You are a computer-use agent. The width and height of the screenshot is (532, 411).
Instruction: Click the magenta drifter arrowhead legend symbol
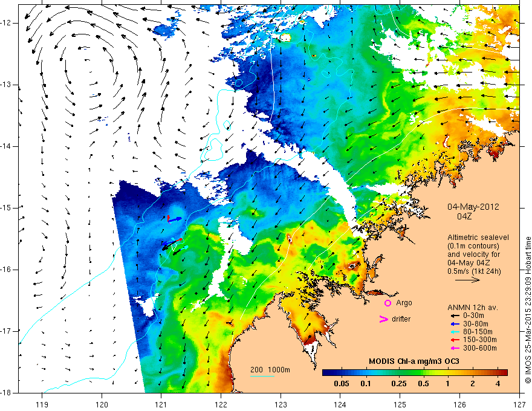pos(384,319)
